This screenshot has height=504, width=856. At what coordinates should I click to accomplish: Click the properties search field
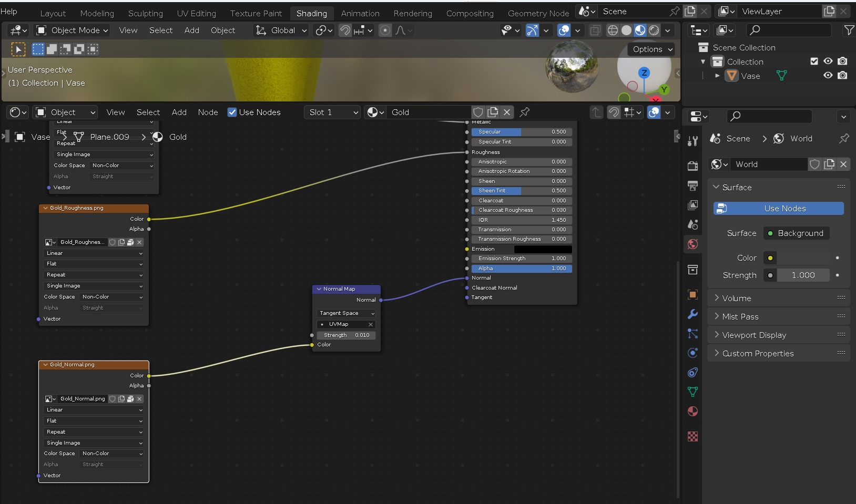[x=769, y=116]
